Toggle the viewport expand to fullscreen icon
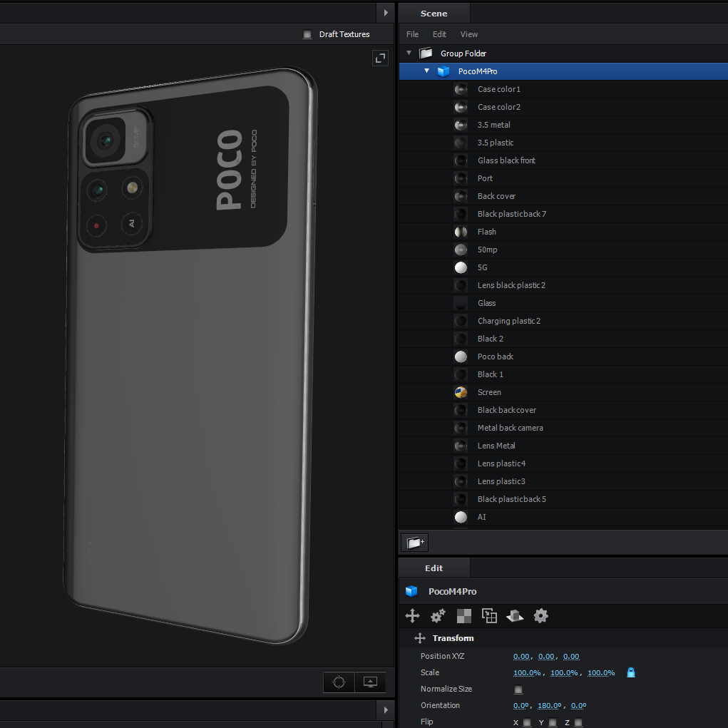Viewport: 728px width, 728px height. (380, 58)
